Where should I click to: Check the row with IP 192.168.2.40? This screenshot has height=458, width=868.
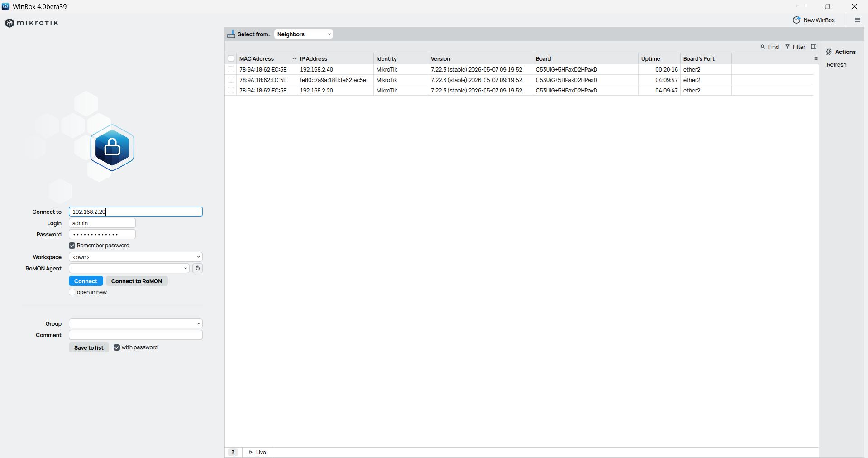pos(231,69)
